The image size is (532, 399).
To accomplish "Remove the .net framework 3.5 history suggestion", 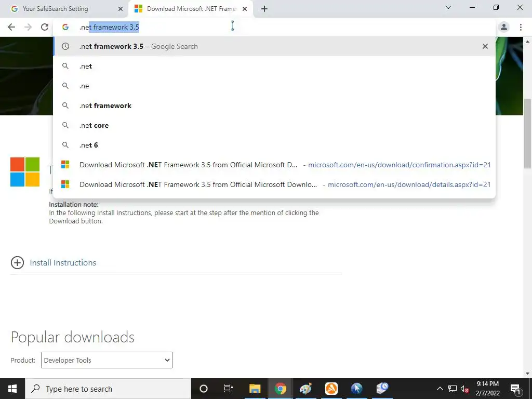I will tap(485, 46).
